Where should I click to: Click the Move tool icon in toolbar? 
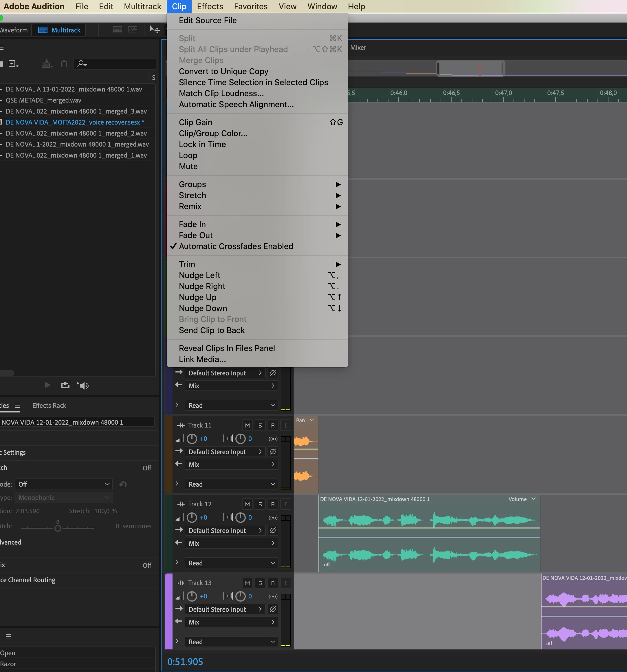click(x=154, y=30)
